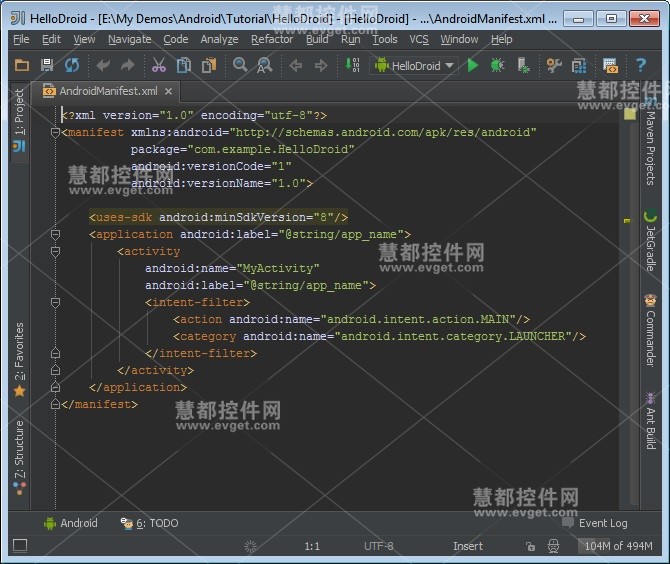Collapse the activity tag fold marker
This screenshot has width=670, height=564.
click(x=55, y=251)
